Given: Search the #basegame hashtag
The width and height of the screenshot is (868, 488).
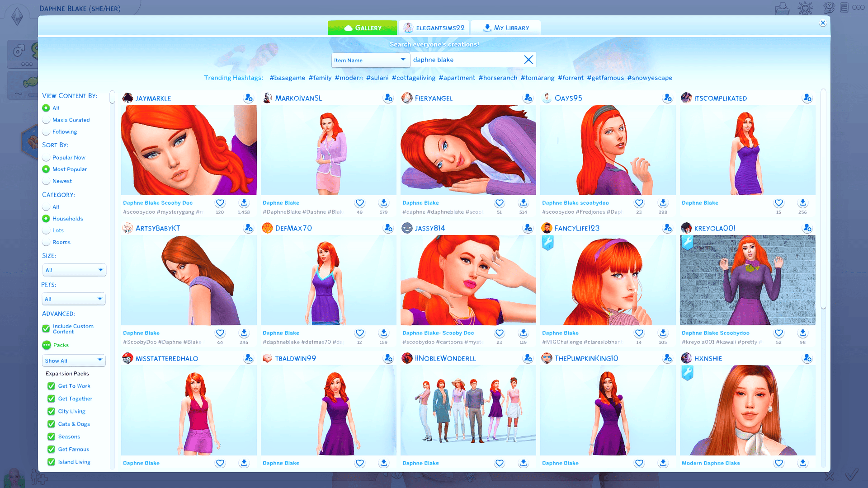Looking at the screenshot, I should click(288, 78).
